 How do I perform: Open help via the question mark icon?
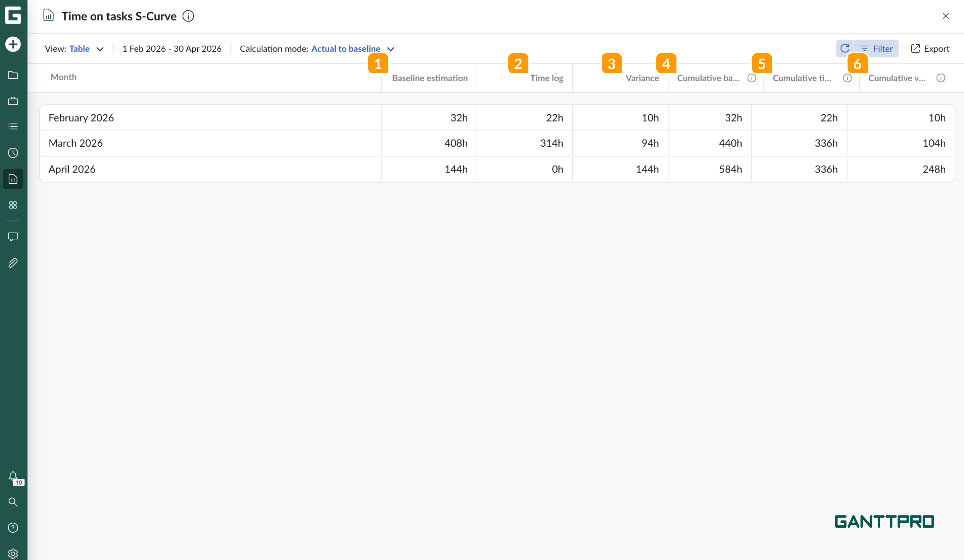tap(13, 528)
